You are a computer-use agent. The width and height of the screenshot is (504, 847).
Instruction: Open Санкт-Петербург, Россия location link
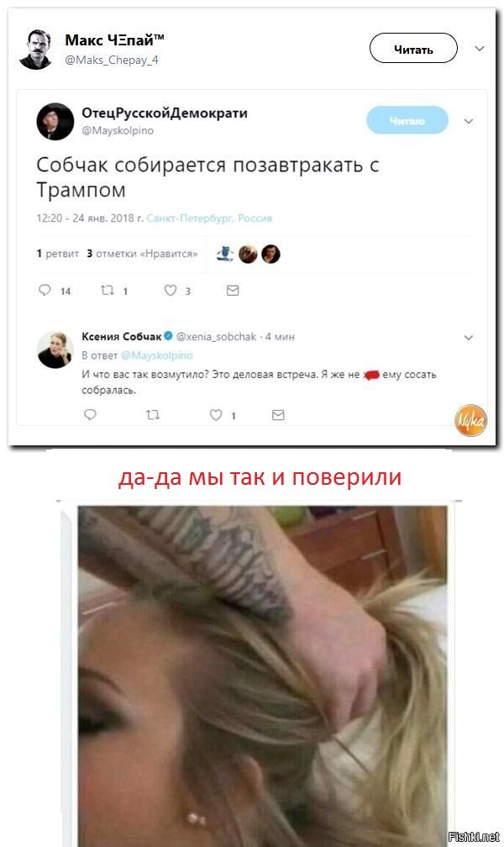(x=209, y=218)
